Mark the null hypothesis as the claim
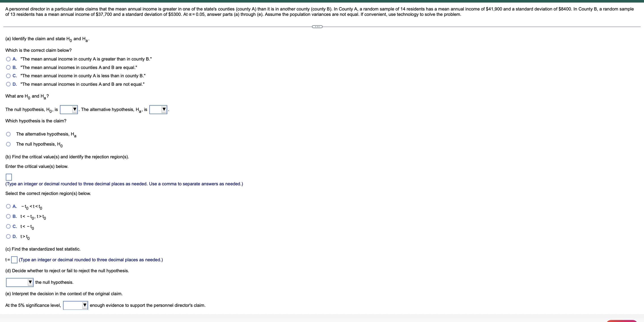This screenshot has height=322, width=644. (8, 144)
